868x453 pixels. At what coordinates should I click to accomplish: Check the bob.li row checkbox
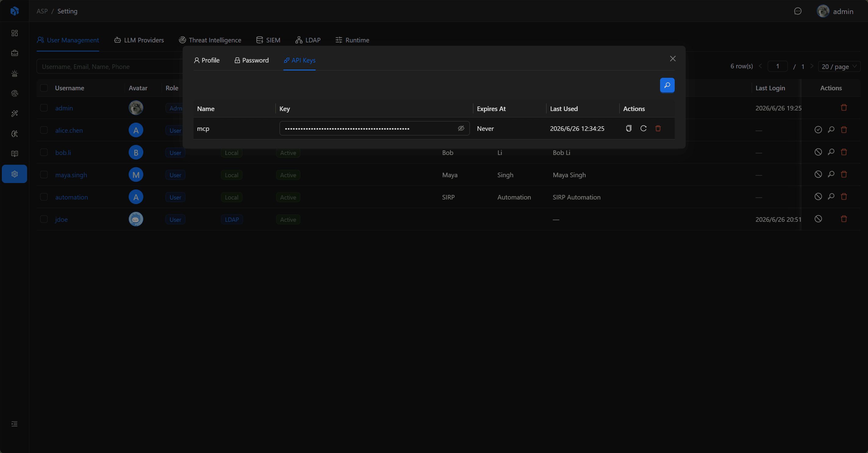click(x=44, y=152)
